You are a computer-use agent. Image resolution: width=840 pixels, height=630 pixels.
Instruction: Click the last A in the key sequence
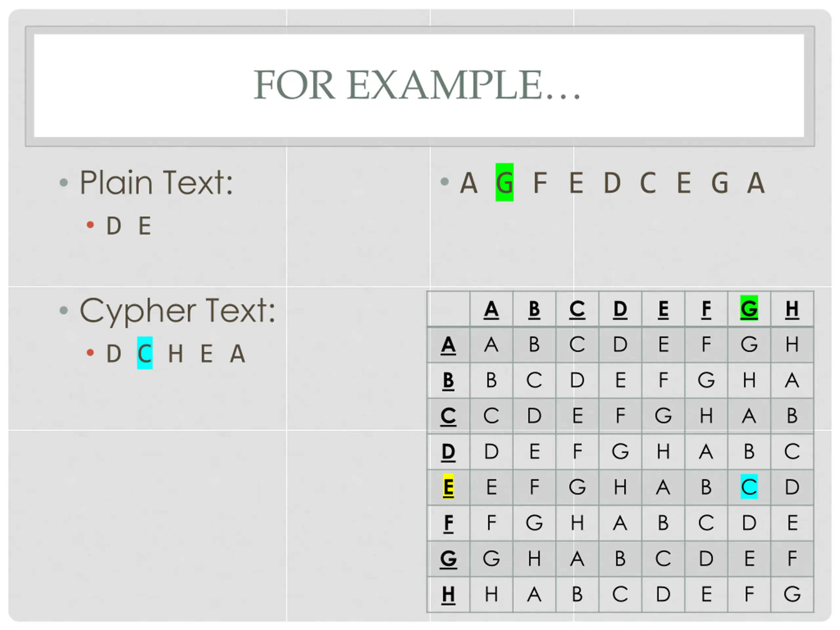[x=756, y=183]
